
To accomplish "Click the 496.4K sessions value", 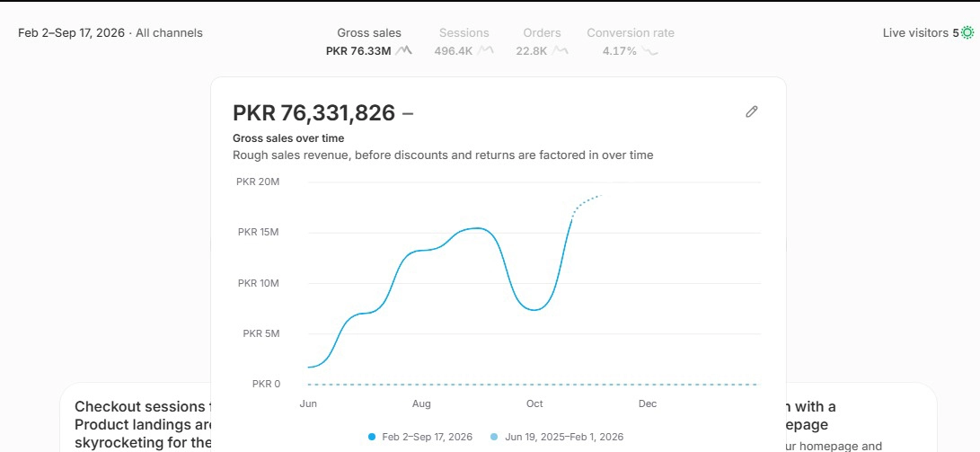I will [453, 51].
